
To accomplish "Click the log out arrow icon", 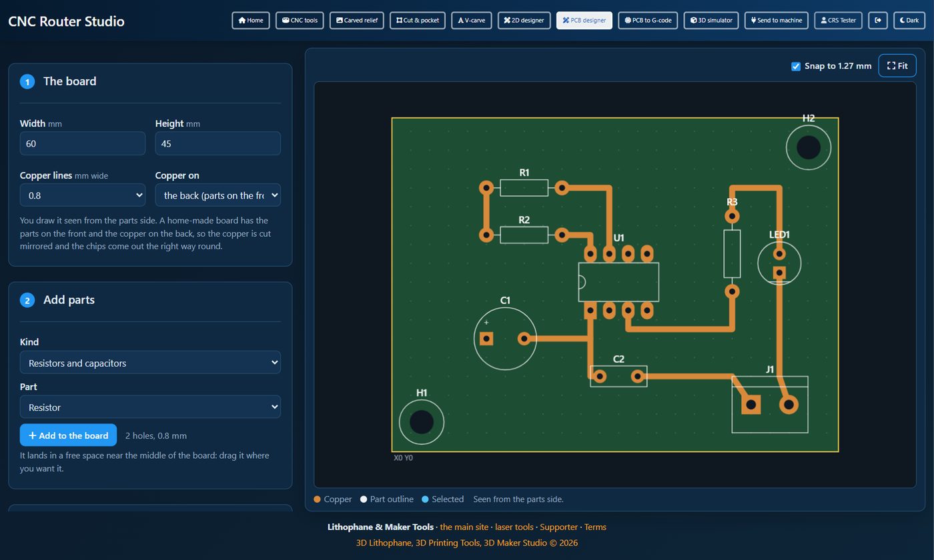I will click(878, 20).
